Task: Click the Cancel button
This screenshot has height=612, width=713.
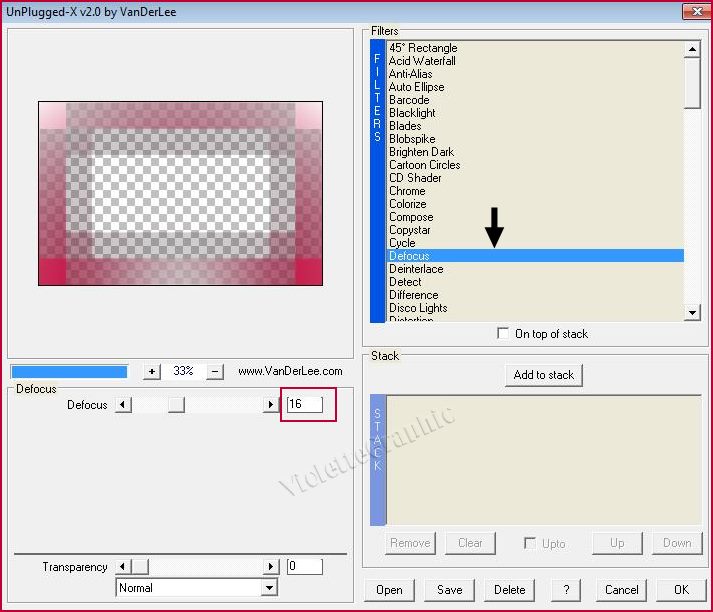Action: pyautogui.click(x=621, y=590)
